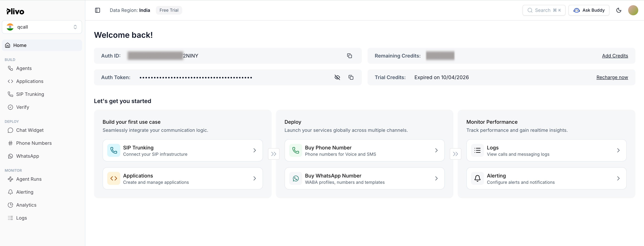Open Alerting card chevron
The image size is (644, 246).
click(x=618, y=178)
